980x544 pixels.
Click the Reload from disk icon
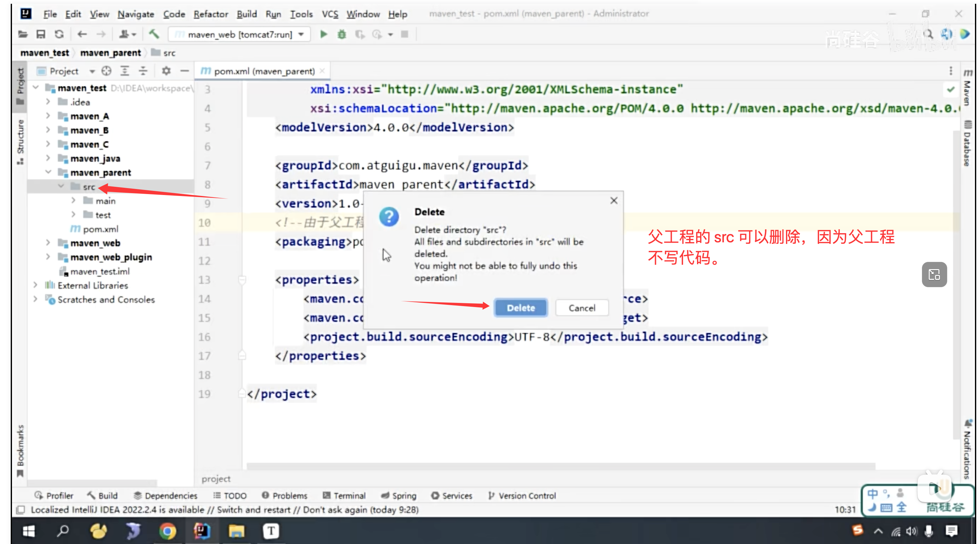(x=59, y=35)
